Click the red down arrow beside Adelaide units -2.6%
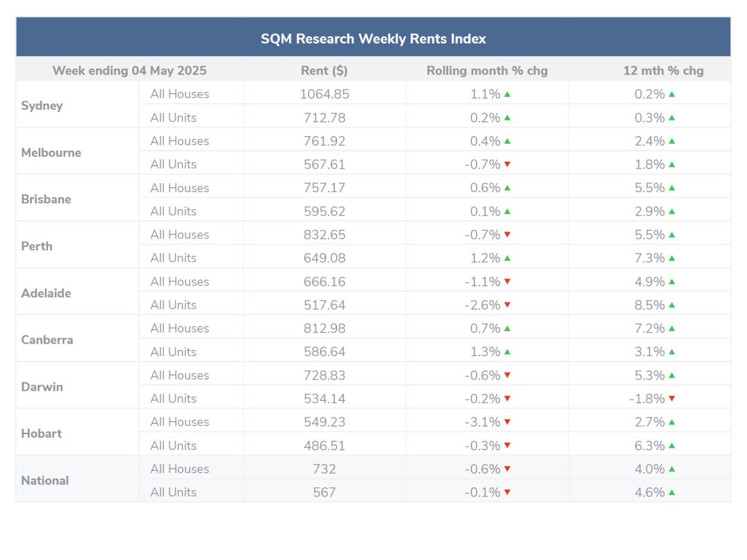Image resolution: width=747 pixels, height=560 pixels. (507, 305)
